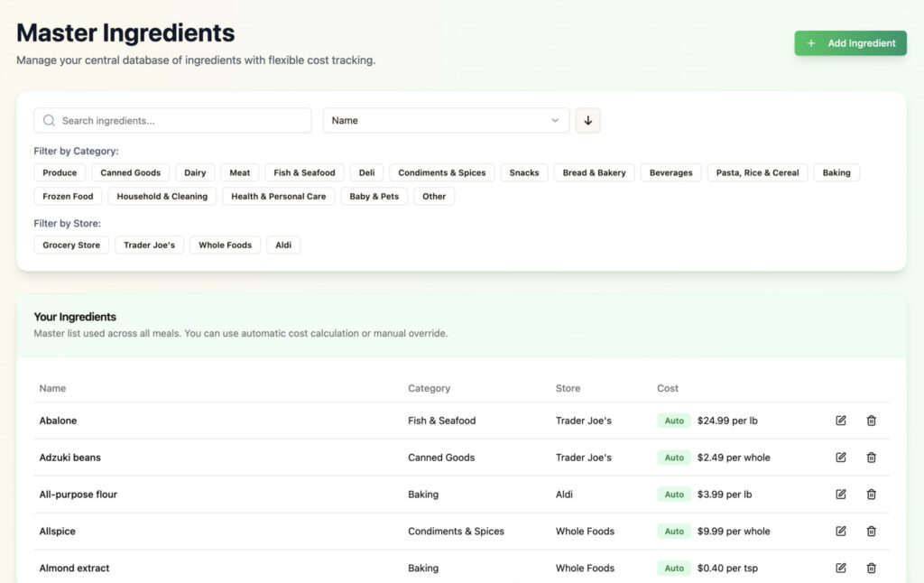
Task: Click the Add Ingredient button
Action: (850, 43)
